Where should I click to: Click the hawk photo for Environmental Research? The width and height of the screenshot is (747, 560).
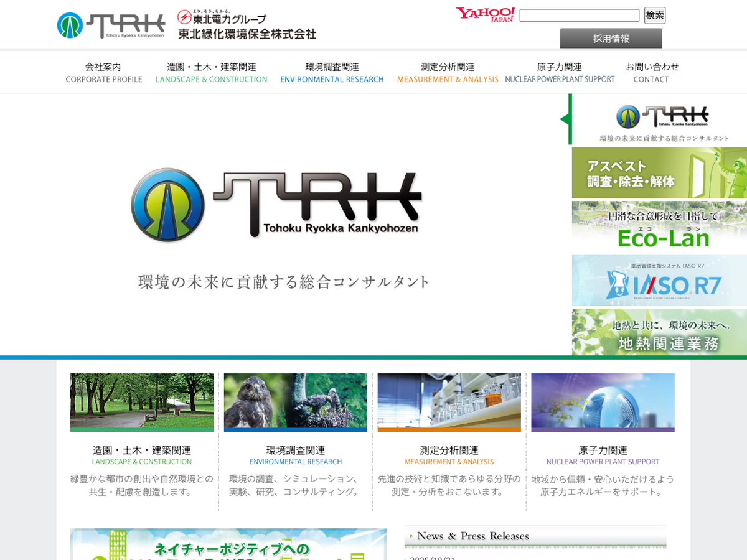(295, 401)
